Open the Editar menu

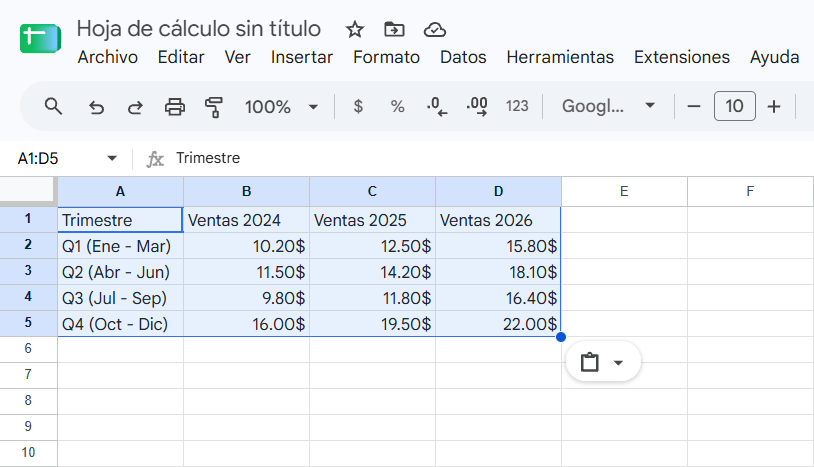[181, 57]
